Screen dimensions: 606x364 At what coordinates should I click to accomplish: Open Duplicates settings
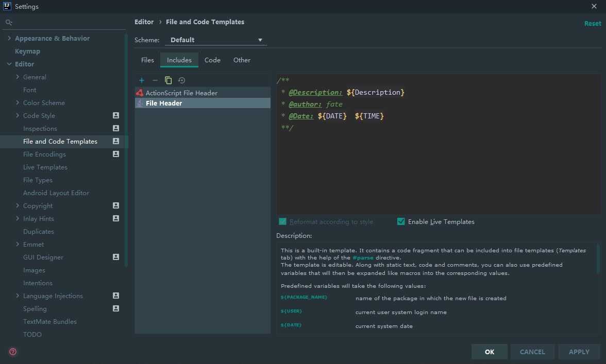[38, 231]
